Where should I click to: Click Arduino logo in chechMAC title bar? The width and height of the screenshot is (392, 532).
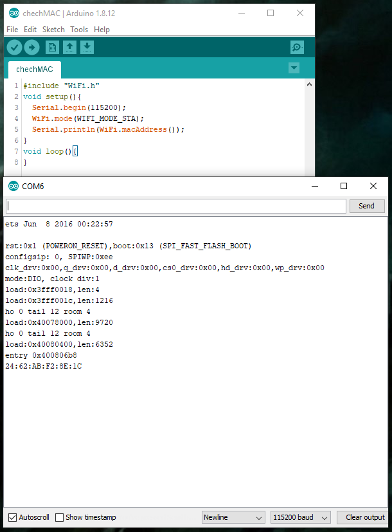[x=13, y=13]
